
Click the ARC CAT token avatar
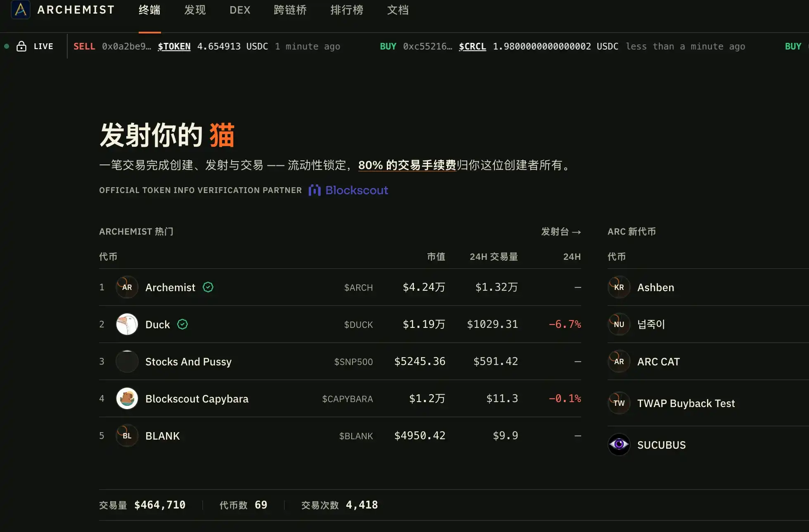pyautogui.click(x=619, y=361)
